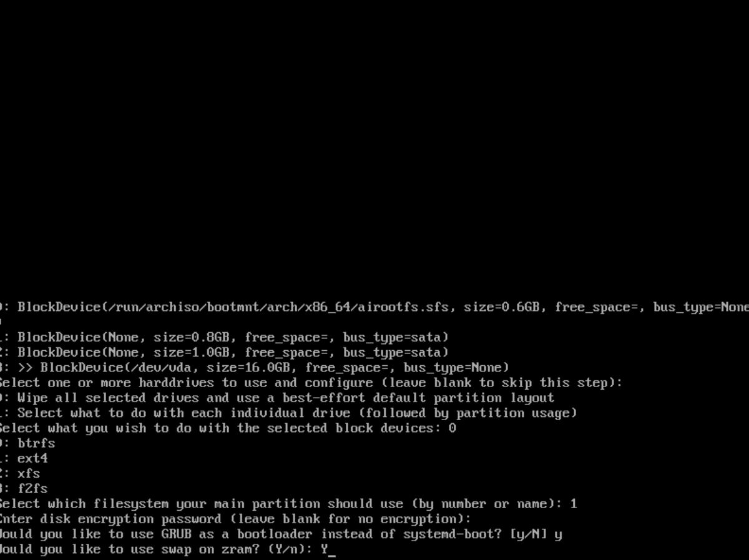Image resolution: width=749 pixels, height=560 pixels.
Task: Click the 'Select one or more harddrives' prompt
Action: pyautogui.click(x=311, y=383)
